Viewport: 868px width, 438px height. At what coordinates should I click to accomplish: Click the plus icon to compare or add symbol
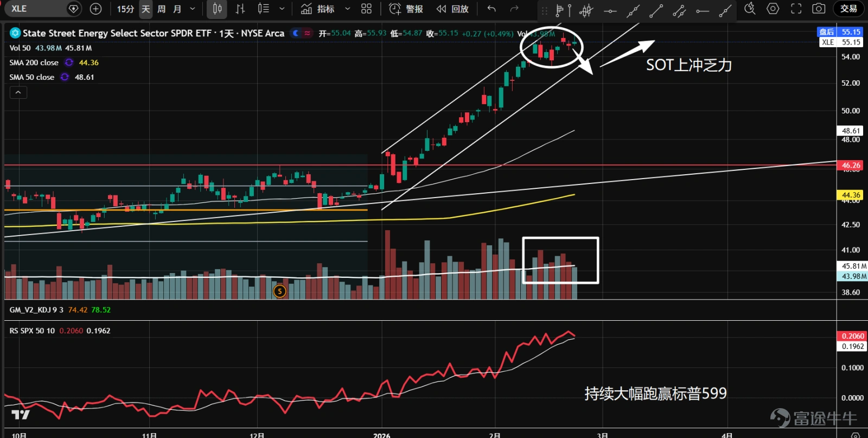click(x=95, y=9)
